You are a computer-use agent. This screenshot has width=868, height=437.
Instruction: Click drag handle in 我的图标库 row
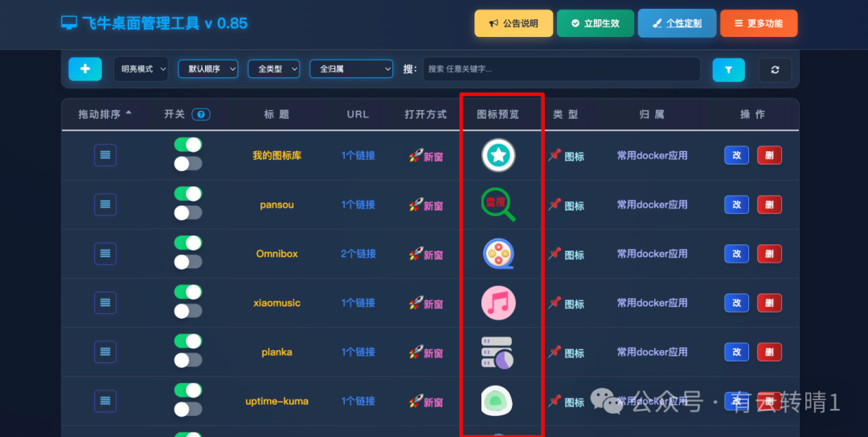(105, 155)
